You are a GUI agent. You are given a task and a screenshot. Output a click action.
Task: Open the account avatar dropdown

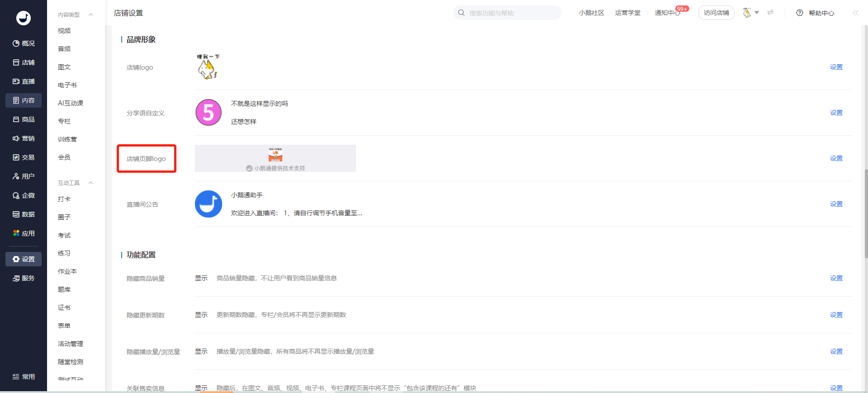pyautogui.click(x=751, y=13)
